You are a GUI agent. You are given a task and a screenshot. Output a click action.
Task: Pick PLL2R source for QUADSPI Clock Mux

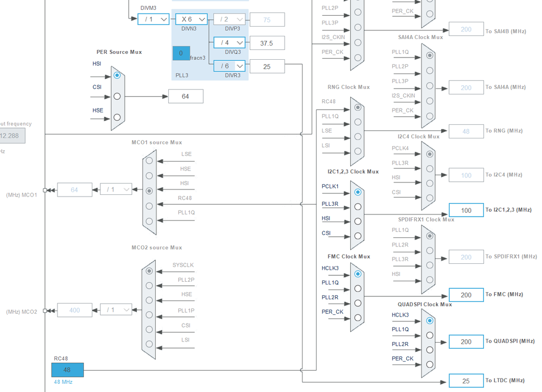pos(430,350)
